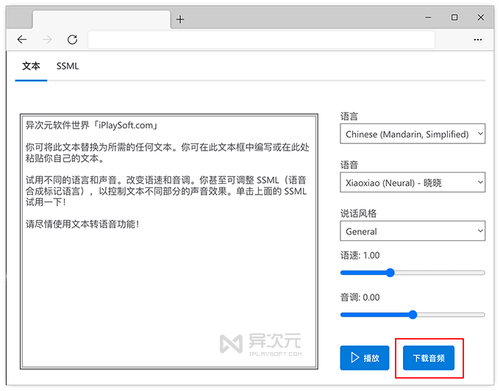Close the browser window

(481, 17)
